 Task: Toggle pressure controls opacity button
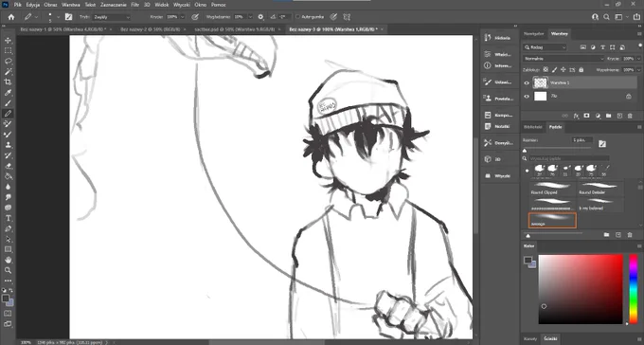tap(195, 17)
